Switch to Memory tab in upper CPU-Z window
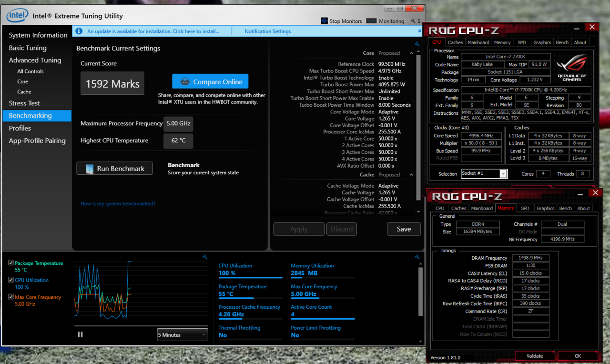This screenshot has height=364, width=610. coord(502,42)
